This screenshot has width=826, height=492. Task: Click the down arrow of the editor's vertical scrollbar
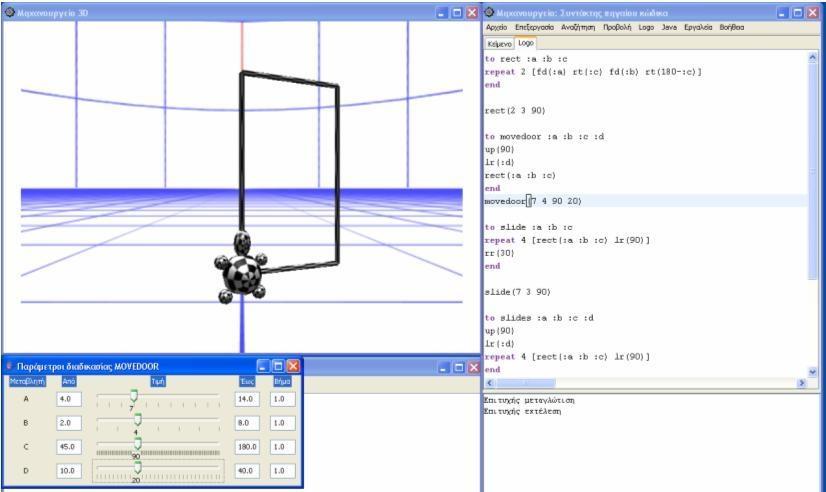tap(812, 372)
